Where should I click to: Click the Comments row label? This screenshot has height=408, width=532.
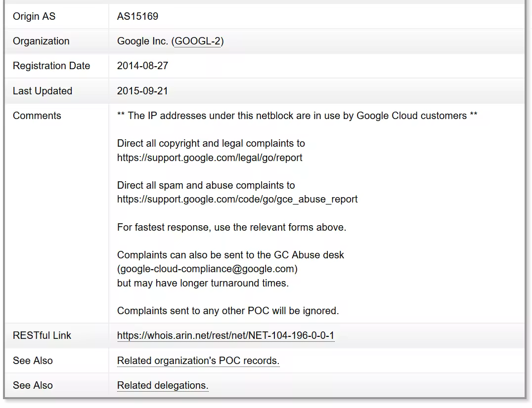(37, 116)
